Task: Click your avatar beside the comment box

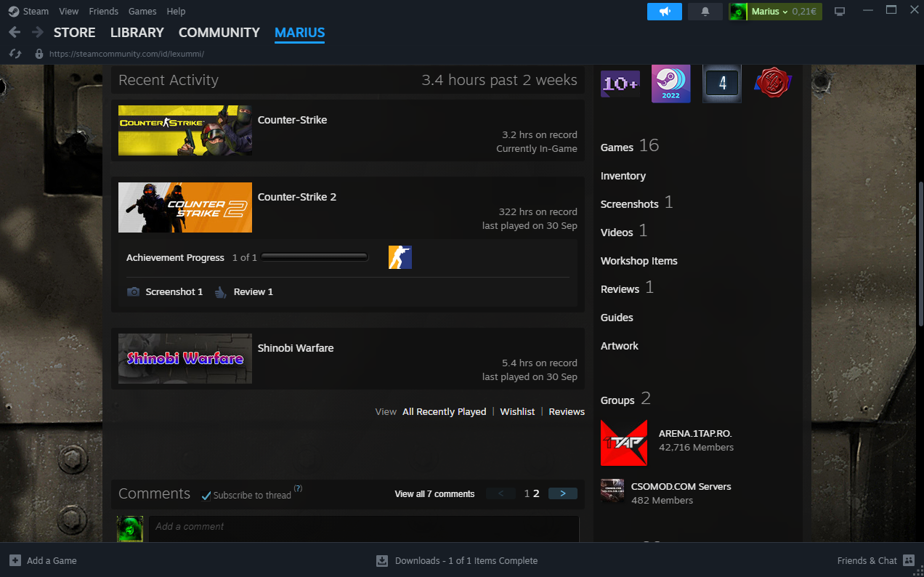Action: (x=130, y=529)
